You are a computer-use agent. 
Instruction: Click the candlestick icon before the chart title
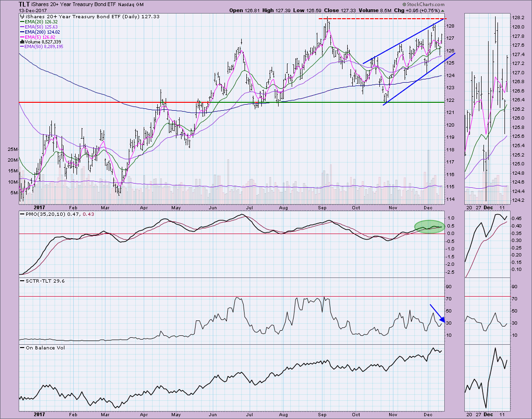coord(21,15)
